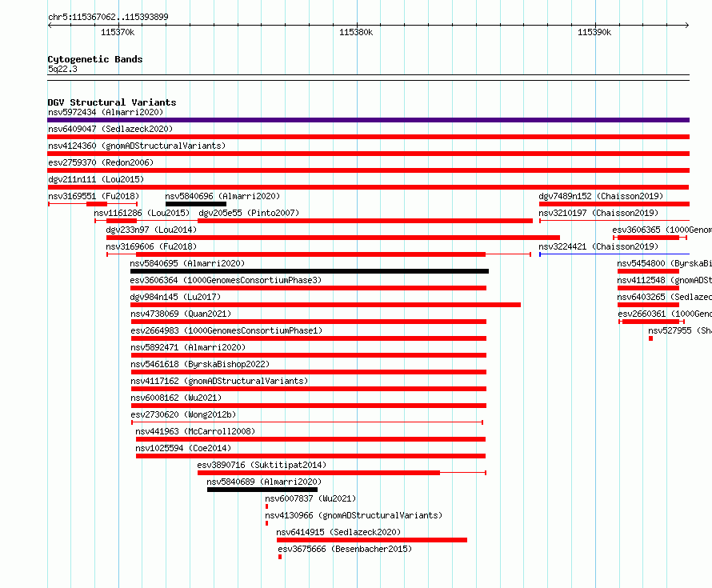Select nsv3224421 (Chaisson2019) label
Screen dimensions: 712x588
tap(598, 246)
